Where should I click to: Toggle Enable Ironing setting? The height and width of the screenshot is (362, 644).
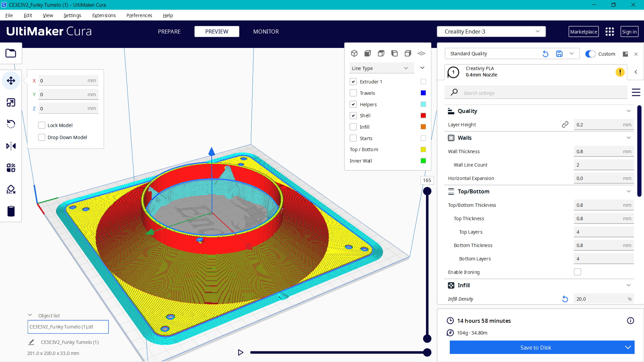pos(578,272)
